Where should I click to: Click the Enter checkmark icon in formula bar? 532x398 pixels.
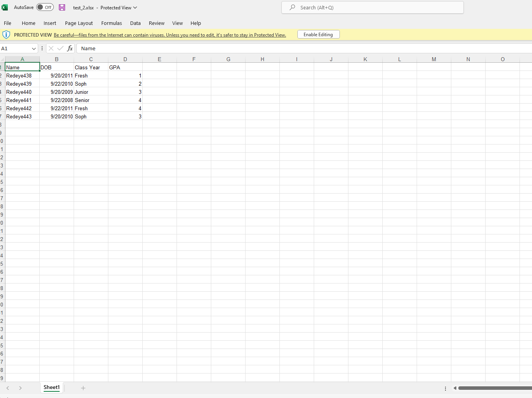click(x=60, y=48)
